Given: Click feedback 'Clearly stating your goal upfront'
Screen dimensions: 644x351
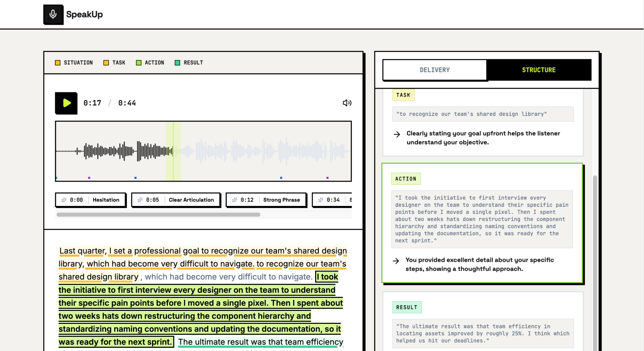Looking at the screenshot, I should click(x=483, y=138).
